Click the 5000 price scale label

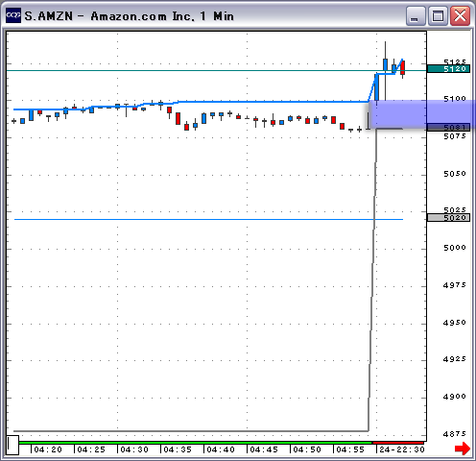(455, 248)
